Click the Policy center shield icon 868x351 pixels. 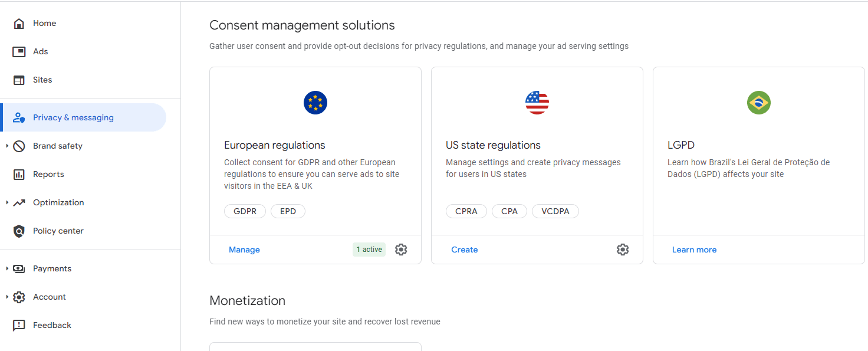19,231
